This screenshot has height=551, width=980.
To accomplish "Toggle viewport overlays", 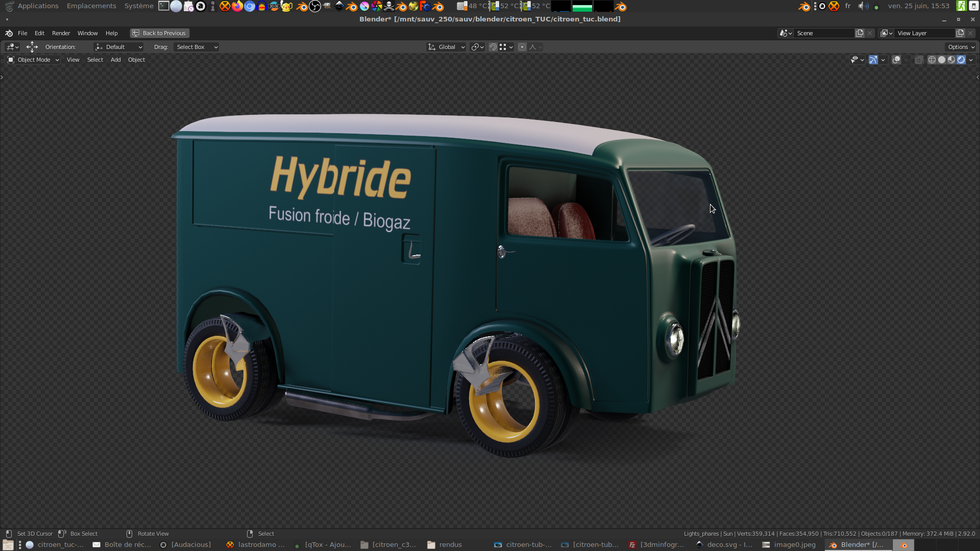I will [896, 60].
